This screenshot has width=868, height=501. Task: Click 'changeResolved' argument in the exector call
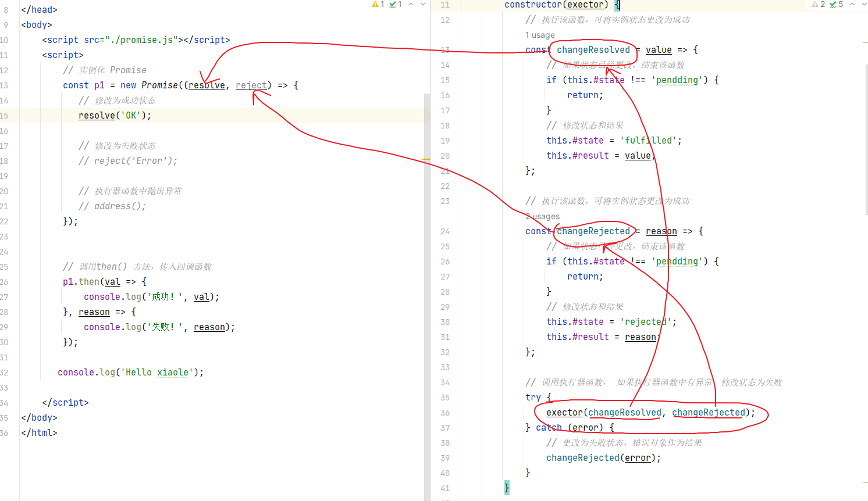pos(625,413)
